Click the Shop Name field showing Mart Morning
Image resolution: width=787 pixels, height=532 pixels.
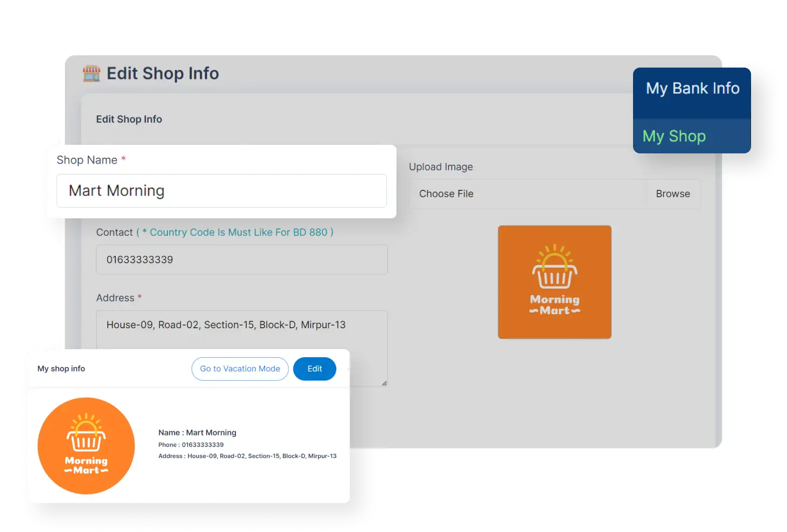coord(222,191)
